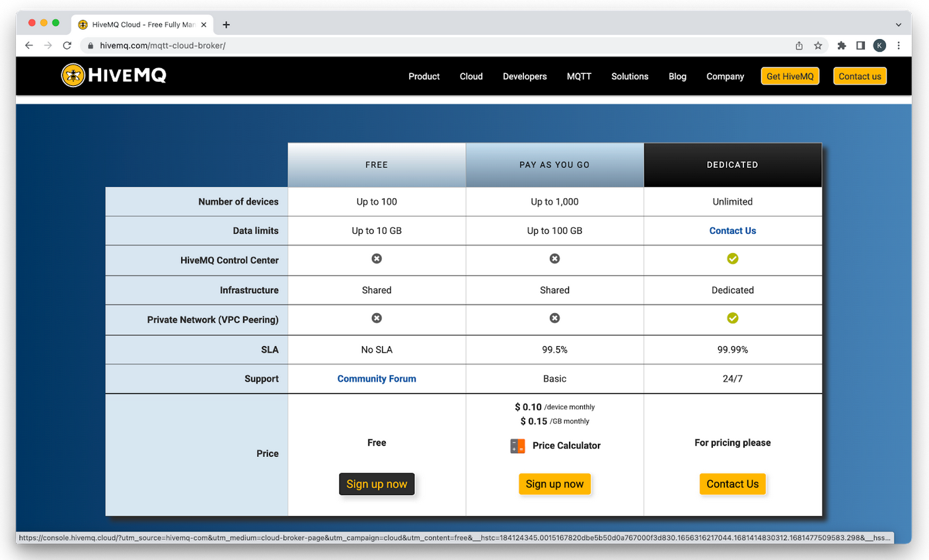Click the Get HiveMQ button
Viewport: 929px width, 560px height.
pyautogui.click(x=790, y=76)
